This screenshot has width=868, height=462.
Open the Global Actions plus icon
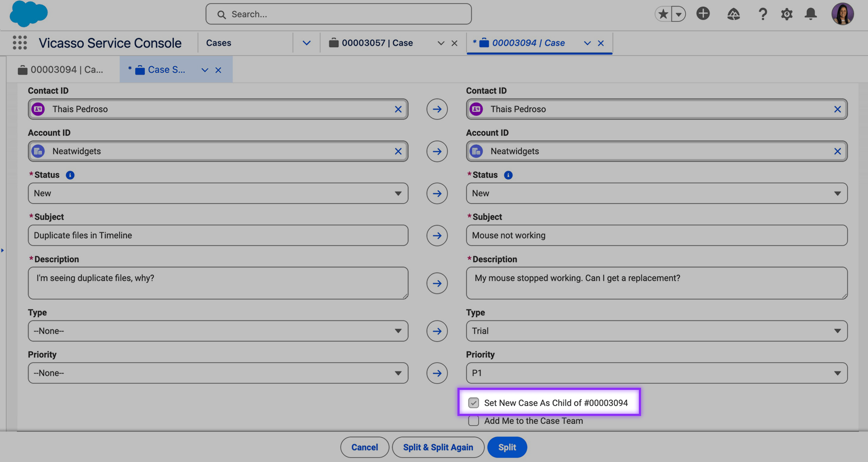point(703,13)
